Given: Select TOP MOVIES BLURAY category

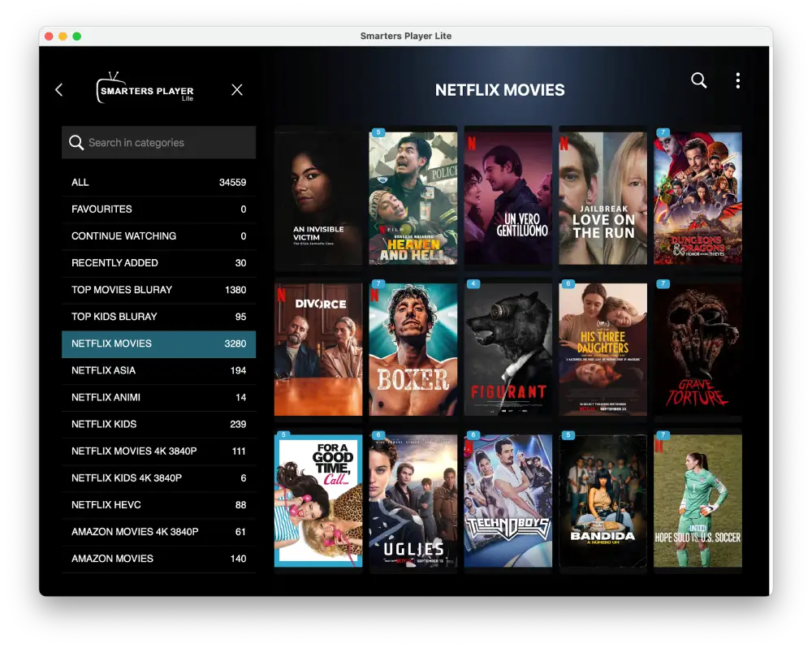Looking at the screenshot, I should (158, 290).
